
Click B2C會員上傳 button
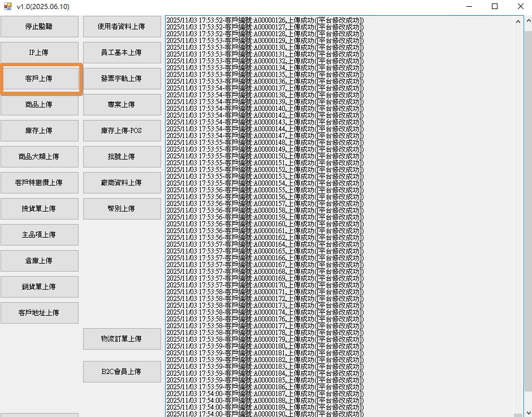(x=122, y=372)
